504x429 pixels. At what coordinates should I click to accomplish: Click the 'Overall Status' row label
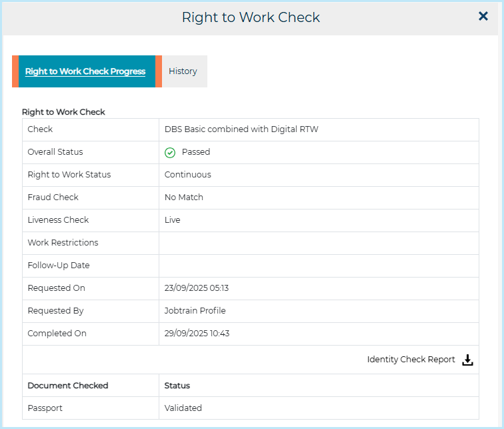55,152
